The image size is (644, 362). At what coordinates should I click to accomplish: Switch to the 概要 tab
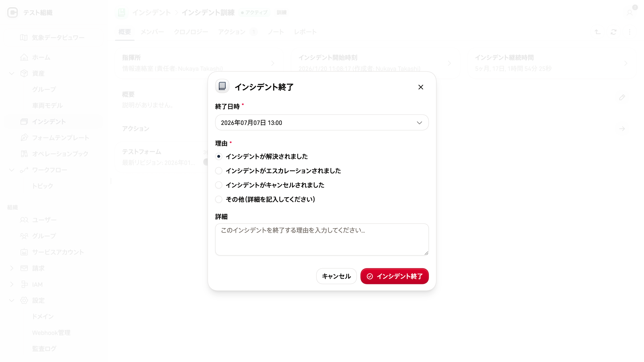[125, 32]
